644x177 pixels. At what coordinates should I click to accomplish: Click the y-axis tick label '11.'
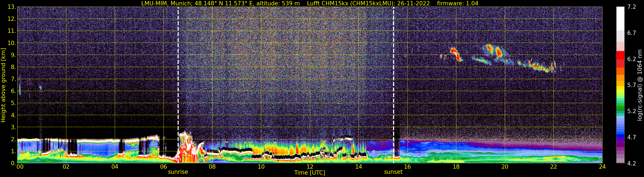[12, 31]
